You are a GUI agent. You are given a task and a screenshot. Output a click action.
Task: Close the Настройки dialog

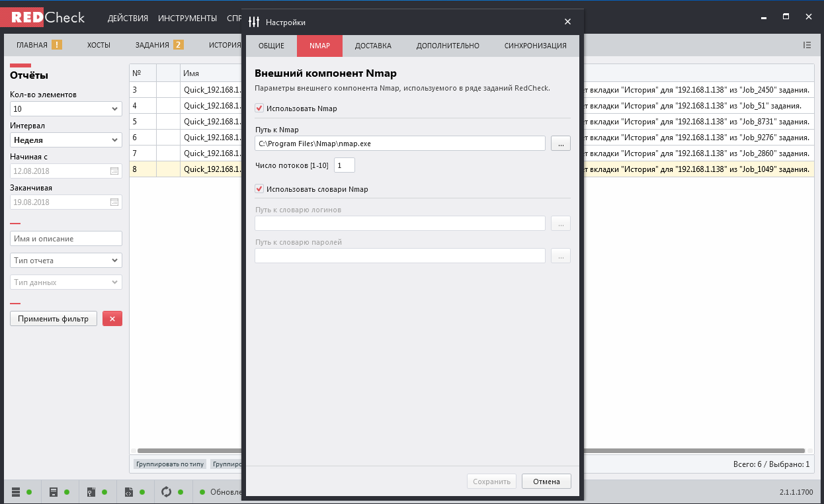click(567, 22)
